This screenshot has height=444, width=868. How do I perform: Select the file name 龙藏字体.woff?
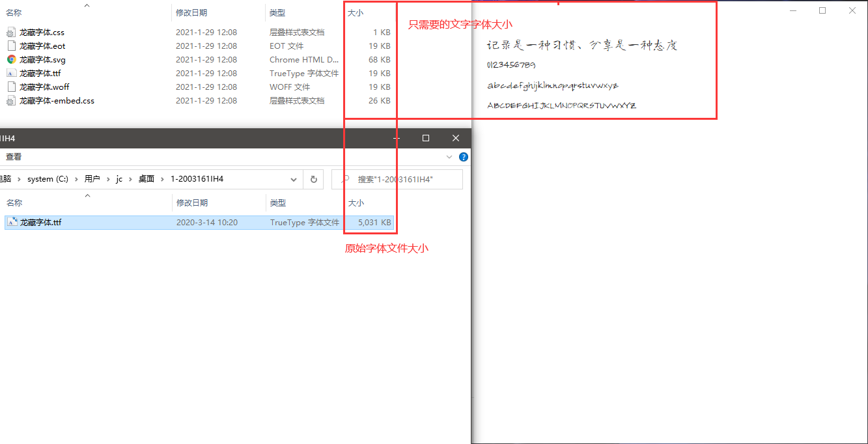coord(44,87)
